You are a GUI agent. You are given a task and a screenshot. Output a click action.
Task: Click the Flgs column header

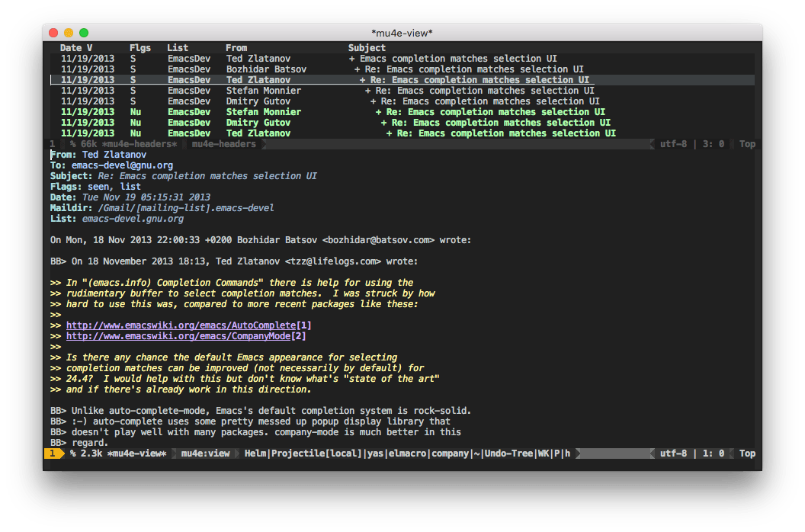pyautogui.click(x=140, y=48)
